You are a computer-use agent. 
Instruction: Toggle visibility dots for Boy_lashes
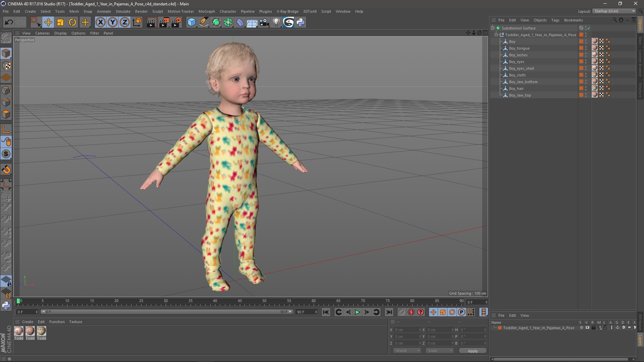coord(586,55)
